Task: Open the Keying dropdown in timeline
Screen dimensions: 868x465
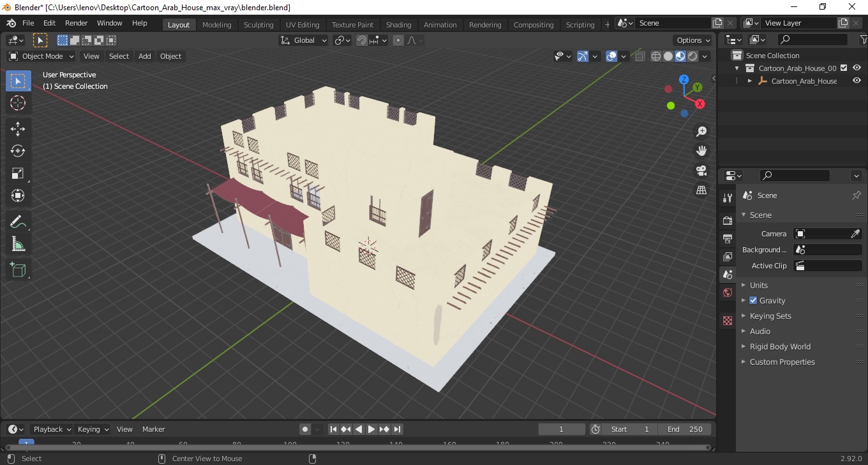Action: 92,429
